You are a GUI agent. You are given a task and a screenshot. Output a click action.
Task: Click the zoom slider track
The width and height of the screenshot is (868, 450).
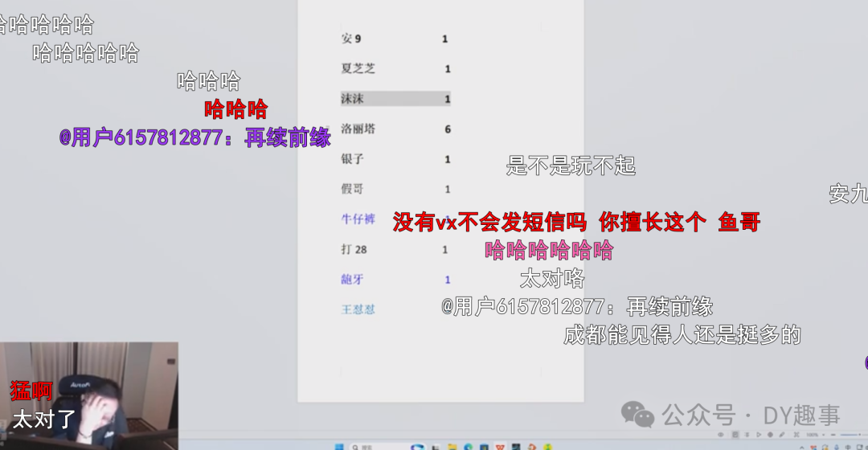click(x=854, y=435)
